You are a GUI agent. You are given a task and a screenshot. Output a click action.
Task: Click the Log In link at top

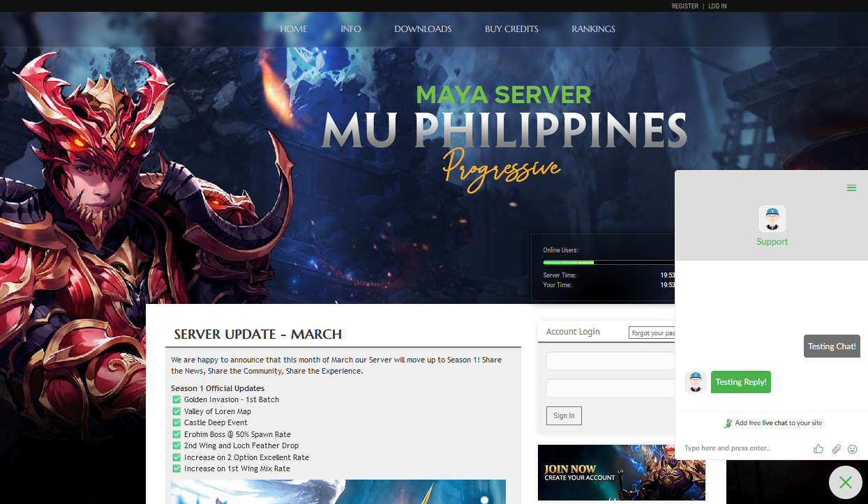pos(717,6)
